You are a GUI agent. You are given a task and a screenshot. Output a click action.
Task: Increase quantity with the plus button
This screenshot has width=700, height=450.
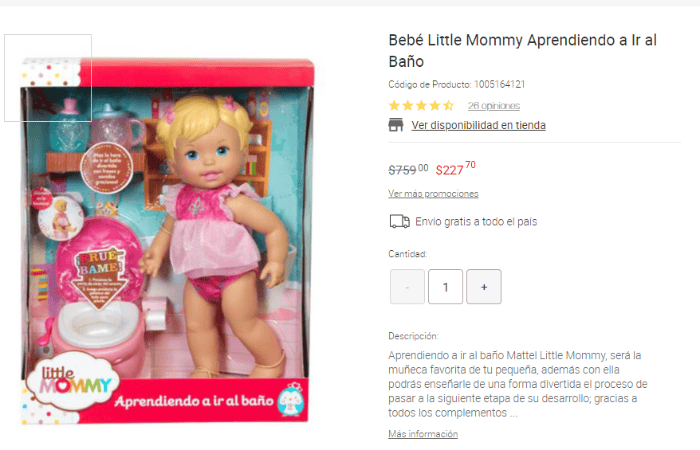[x=484, y=287]
